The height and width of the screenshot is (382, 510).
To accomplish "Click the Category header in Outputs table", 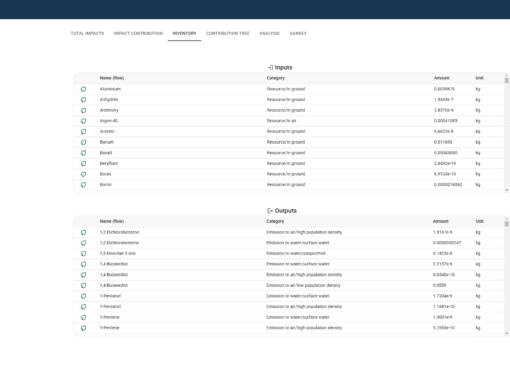I will pos(275,221).
